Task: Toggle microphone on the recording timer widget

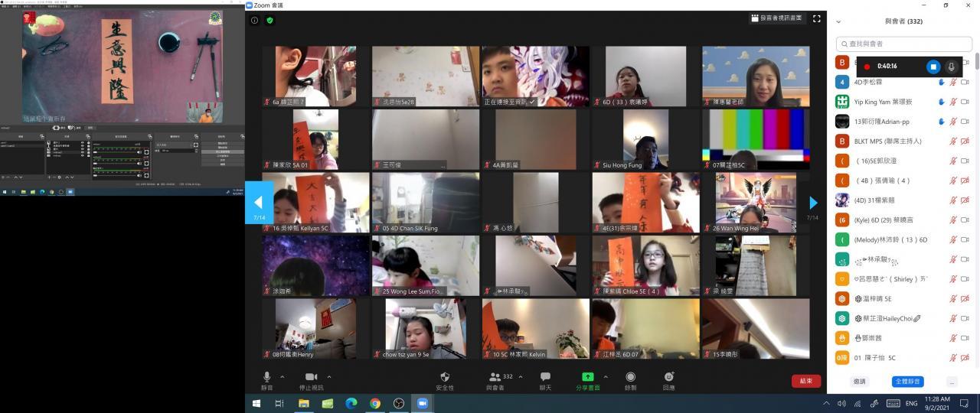Action: [951, 67]
